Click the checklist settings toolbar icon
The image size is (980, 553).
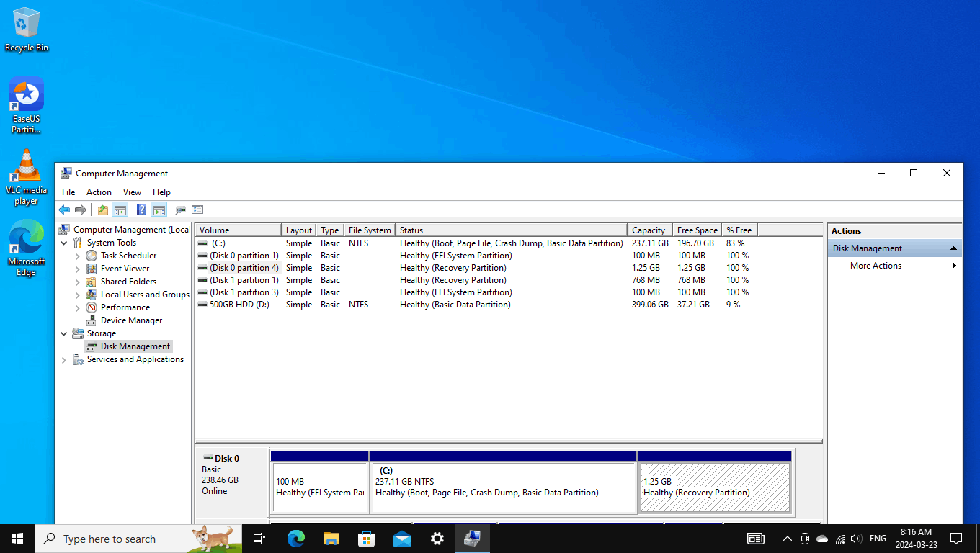(197, 210)
